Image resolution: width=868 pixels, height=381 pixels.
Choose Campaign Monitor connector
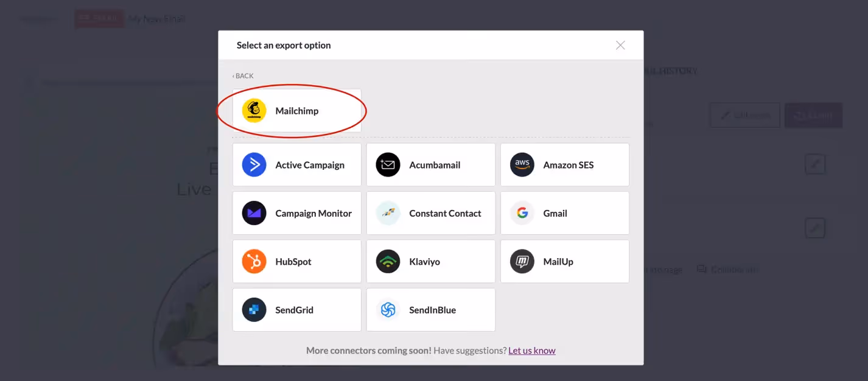(x=297, y=213)
